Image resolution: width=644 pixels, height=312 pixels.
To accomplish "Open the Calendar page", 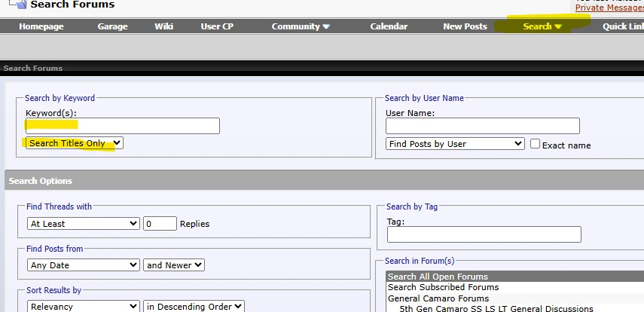I will pos(389,26).
